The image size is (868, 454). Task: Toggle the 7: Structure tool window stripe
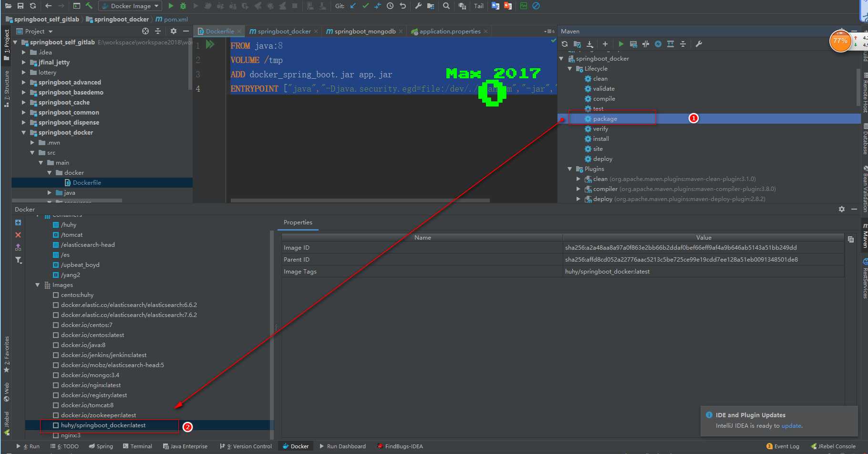click(x=6, y=89)
